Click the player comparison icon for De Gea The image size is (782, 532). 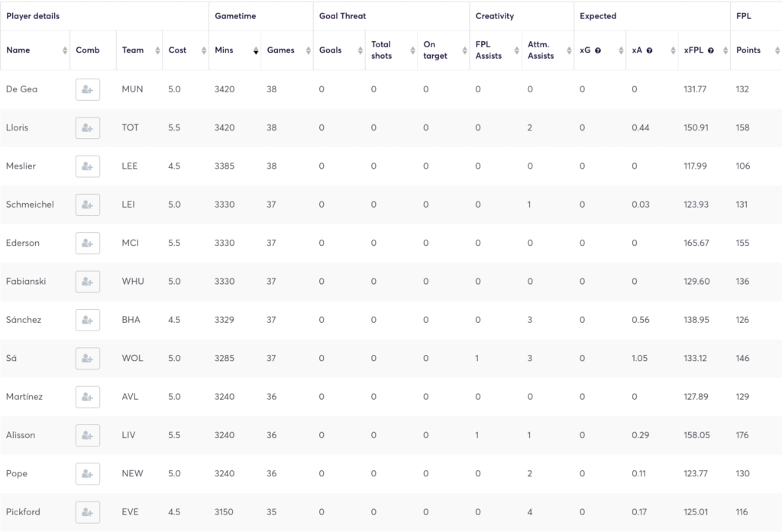pos(87,89)
